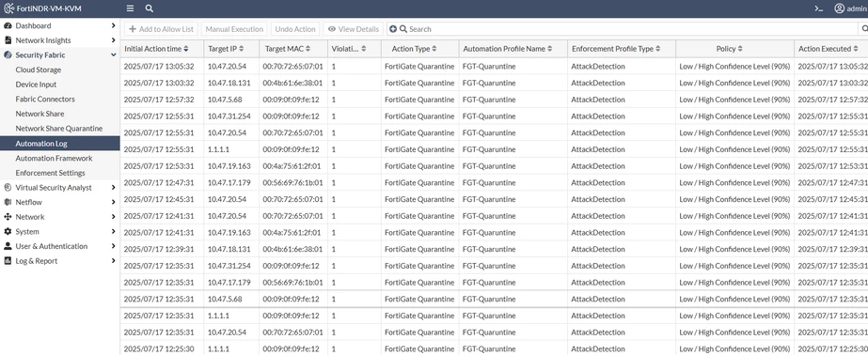Click the FortiNDR logo icon
The image size is (868, 355).
pos(8,8)
